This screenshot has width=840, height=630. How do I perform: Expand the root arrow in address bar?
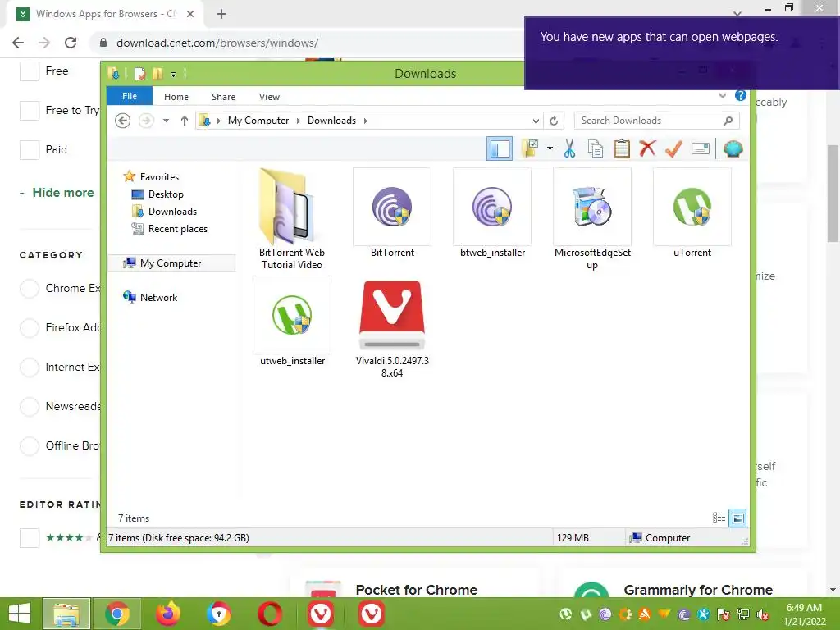click(x=218, y=121)
